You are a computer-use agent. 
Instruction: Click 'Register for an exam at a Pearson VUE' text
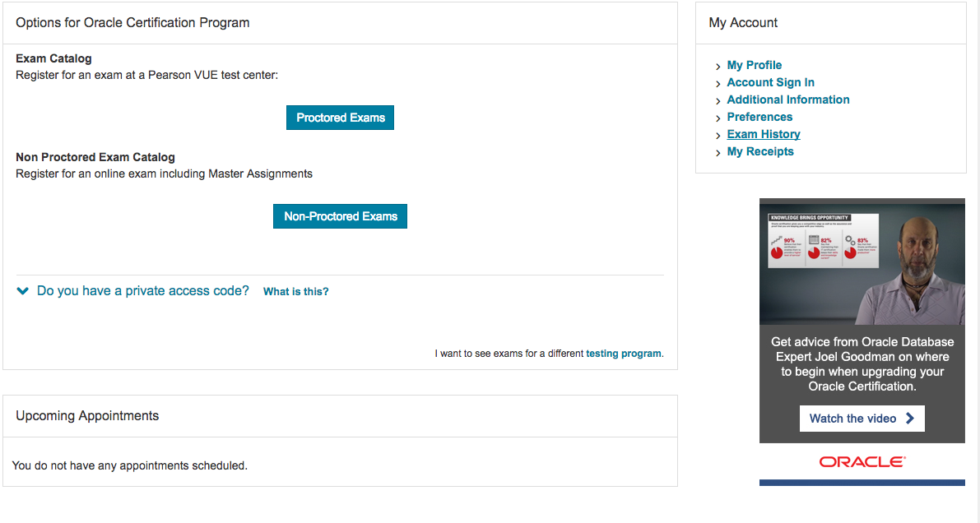146,75
